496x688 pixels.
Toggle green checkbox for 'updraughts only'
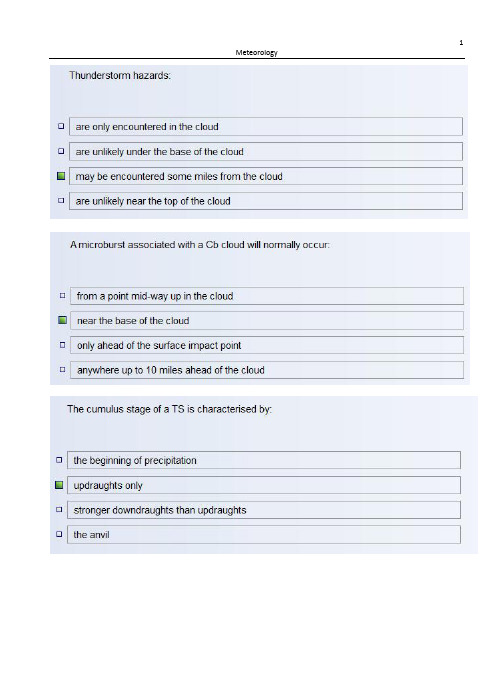point(59,485)
